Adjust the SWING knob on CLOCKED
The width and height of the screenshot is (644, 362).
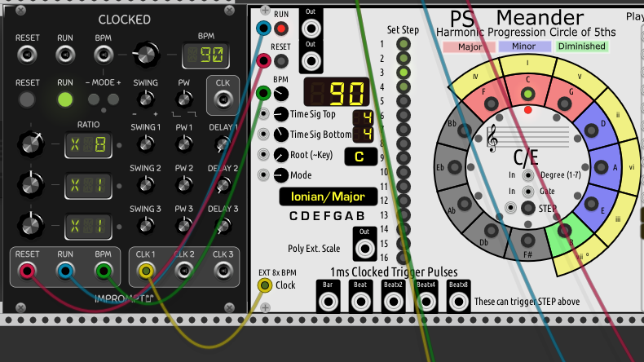pos(145,99)
